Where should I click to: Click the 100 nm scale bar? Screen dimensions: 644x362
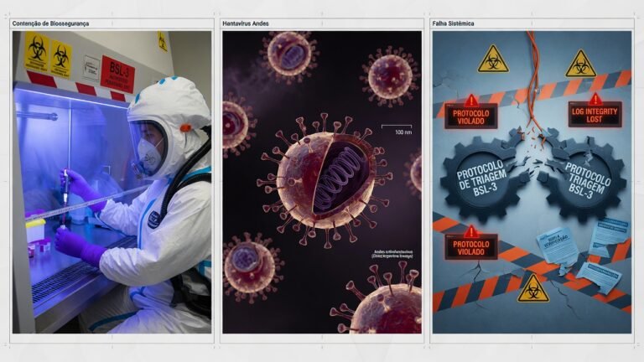coord(397,129)
